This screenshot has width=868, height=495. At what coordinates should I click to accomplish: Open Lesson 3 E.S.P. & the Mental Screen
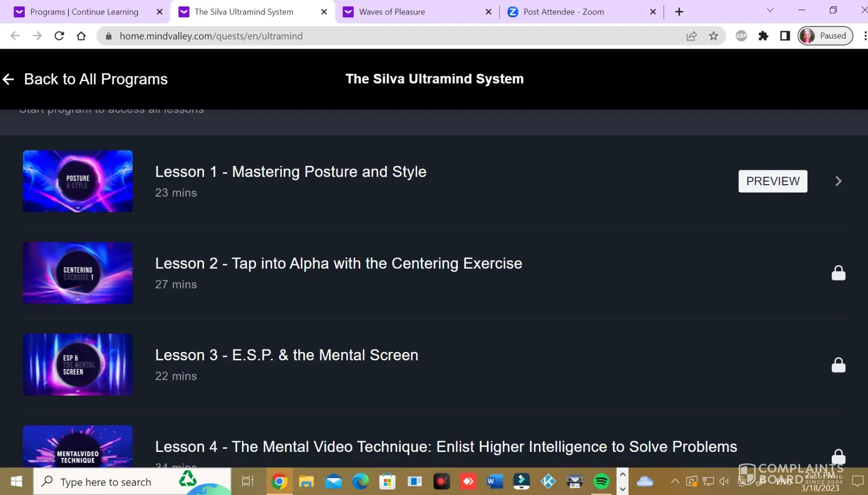click(x=286, y=355)
